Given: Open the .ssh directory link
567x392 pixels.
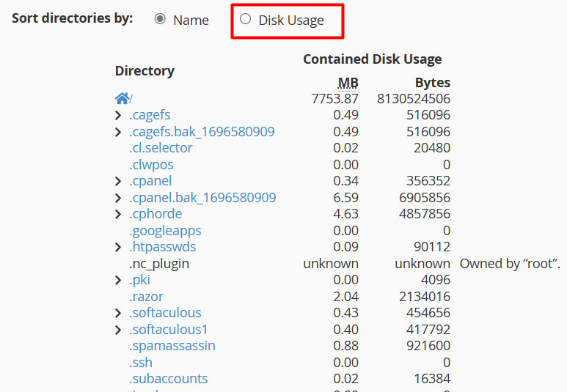Looking at the screenshot, I should click(x=141, y=363).
